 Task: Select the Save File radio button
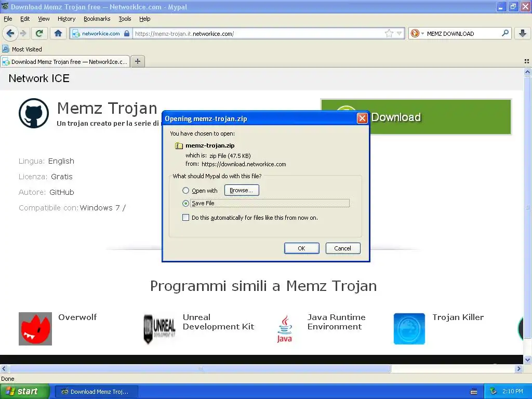pyautogui.click(x=185, y=203)
